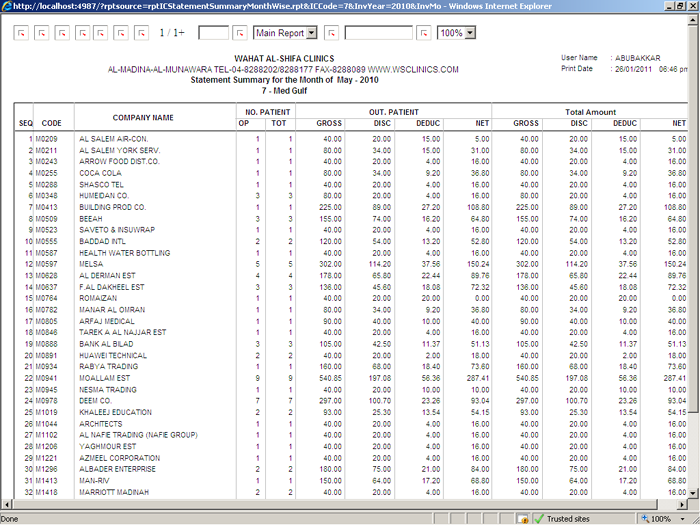Click out-patient net value '150.24'
Screen dimensions: 700x525
pyautogui.click(x=478, y=264)
